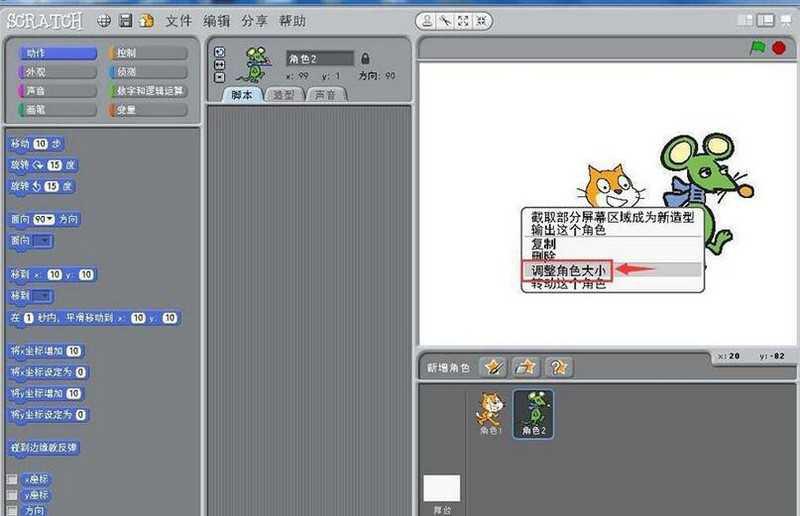The height and width of the screenshot is (516, 800).
Task: Choose a new sprite from file
Action: tap(525, 367)
